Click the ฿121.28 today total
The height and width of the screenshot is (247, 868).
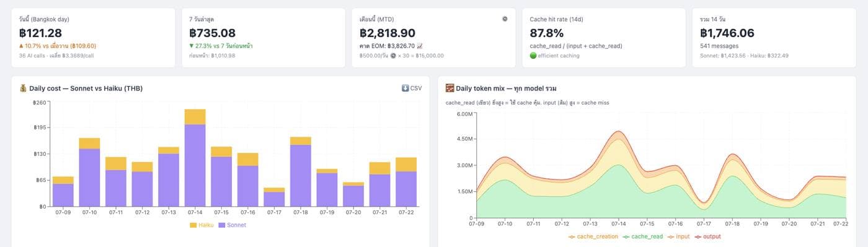point(40,33)
